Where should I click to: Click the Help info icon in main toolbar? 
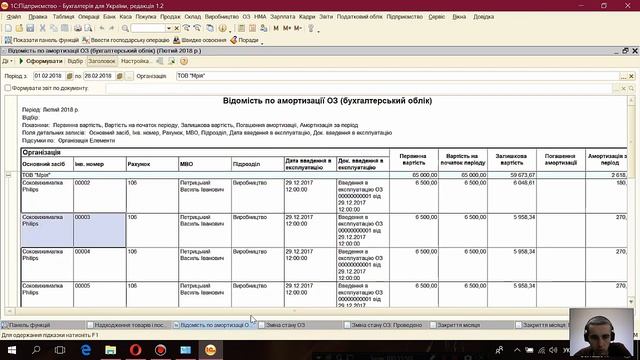(x=222, y=28)
